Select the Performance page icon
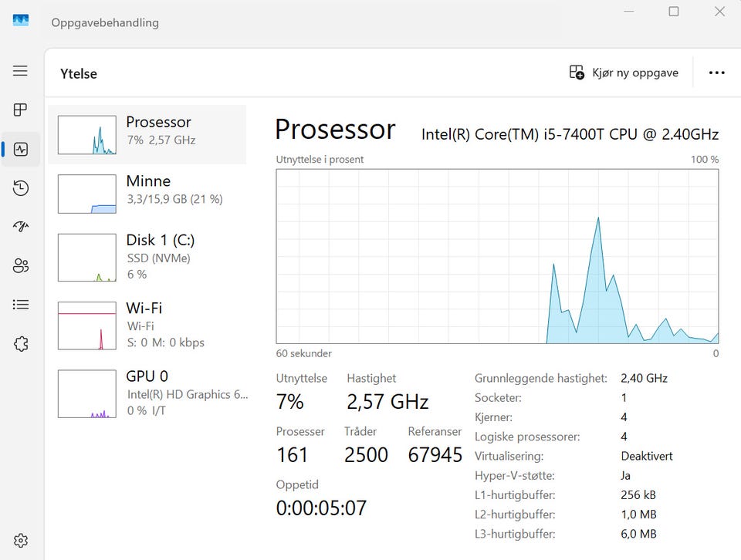Image resolution: width=741 pixels, height=560 pixels. point(20,149)
